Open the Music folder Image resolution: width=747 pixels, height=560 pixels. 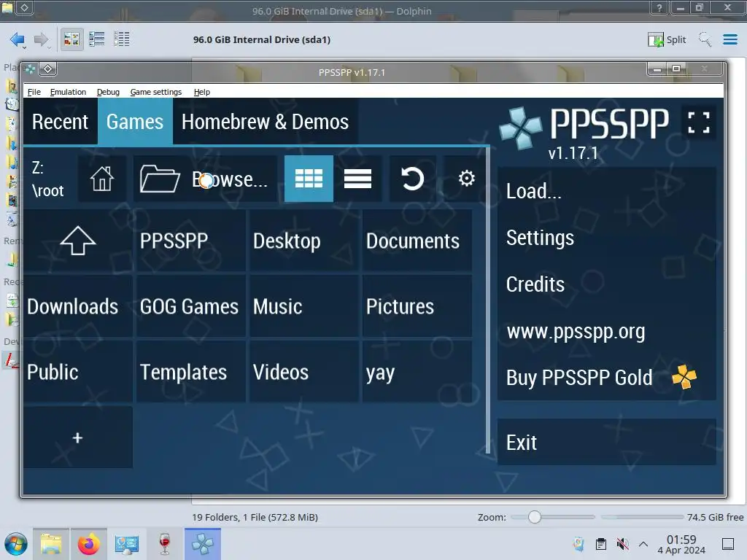click(x=304, y=306)
